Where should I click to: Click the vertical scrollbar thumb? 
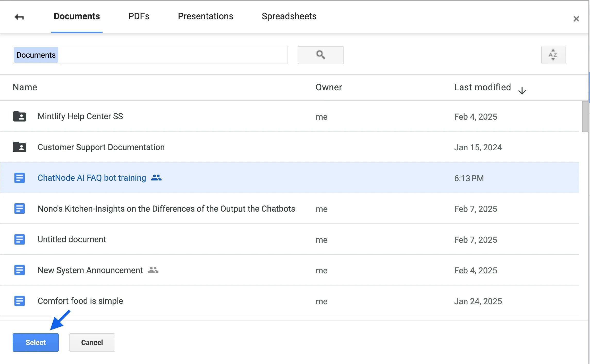coord(585,116)
